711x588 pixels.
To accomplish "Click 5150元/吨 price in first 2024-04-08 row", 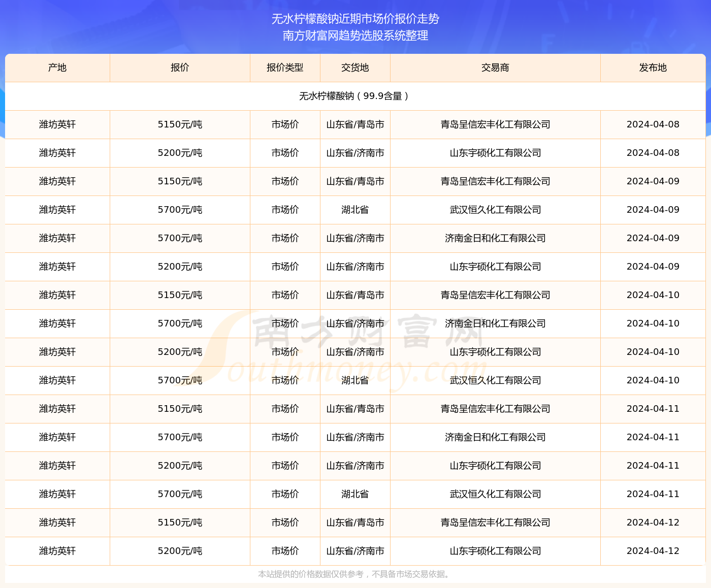I will (x=180, y=124).
